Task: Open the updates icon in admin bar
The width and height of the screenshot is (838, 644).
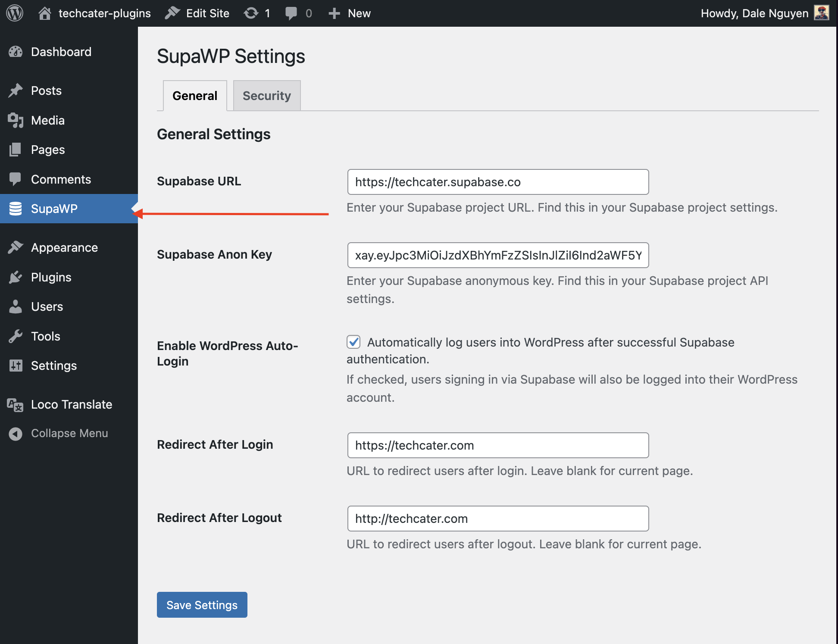Action: coord(251,13)
